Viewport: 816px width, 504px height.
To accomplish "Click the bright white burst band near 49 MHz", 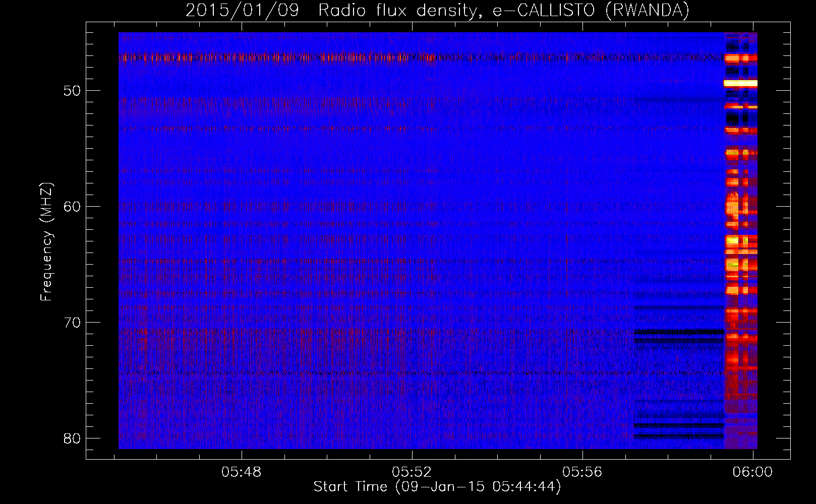I will [x=740, y=83].
